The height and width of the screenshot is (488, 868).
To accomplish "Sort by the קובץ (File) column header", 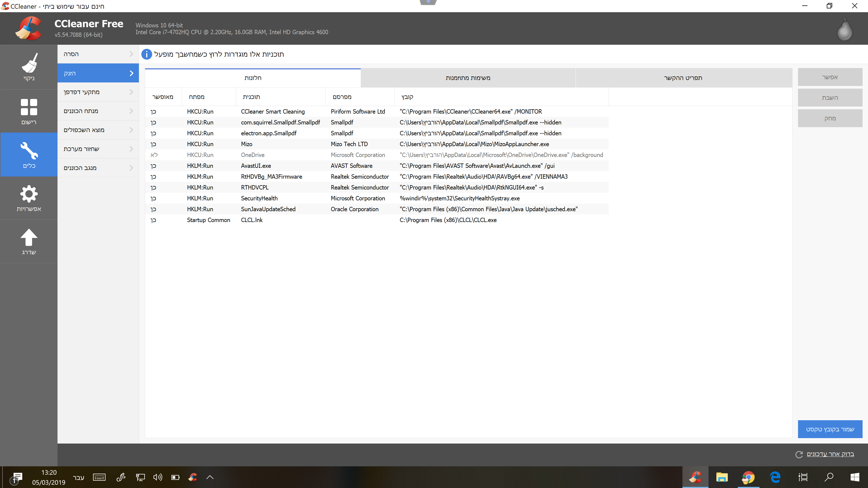I will pos(501,97).
